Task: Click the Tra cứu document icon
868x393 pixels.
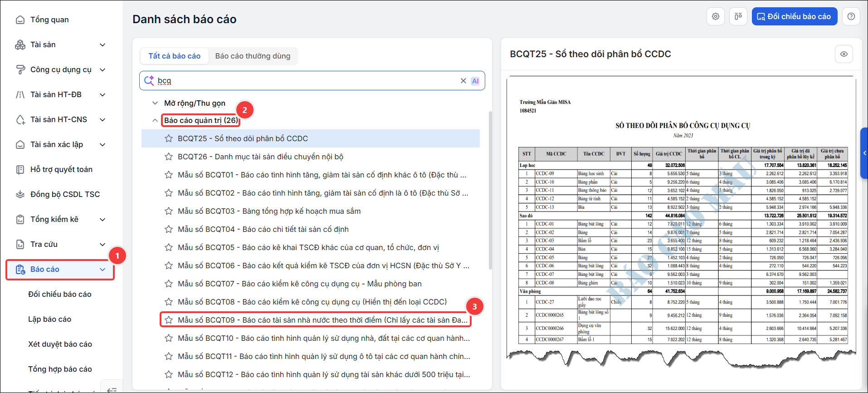Action: click(x=20, y=244)
